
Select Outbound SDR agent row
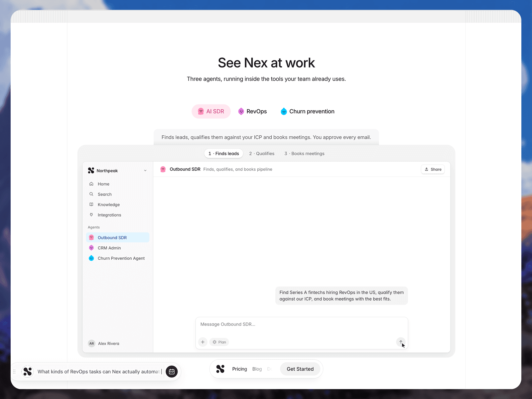[118, 237]
